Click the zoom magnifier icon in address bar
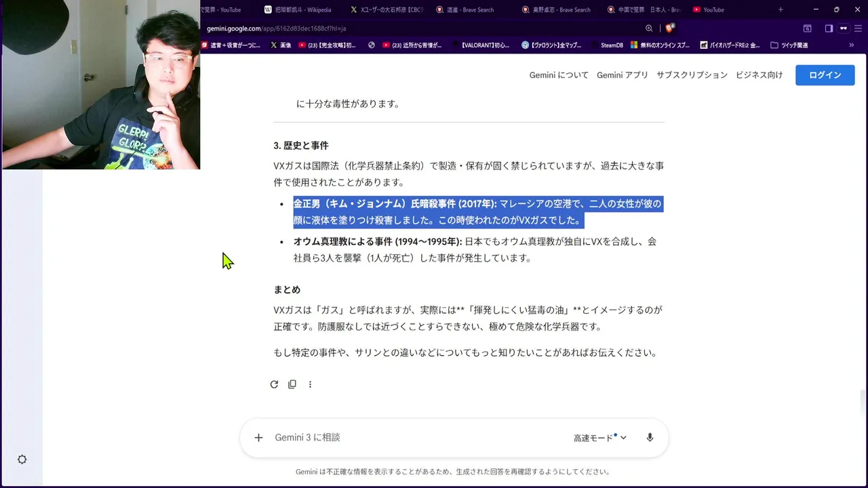This screenshot has height=488, width=868. 649,28
